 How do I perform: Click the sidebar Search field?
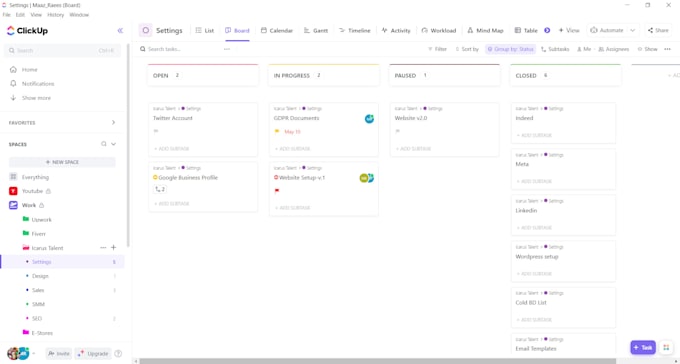(62, 50)
